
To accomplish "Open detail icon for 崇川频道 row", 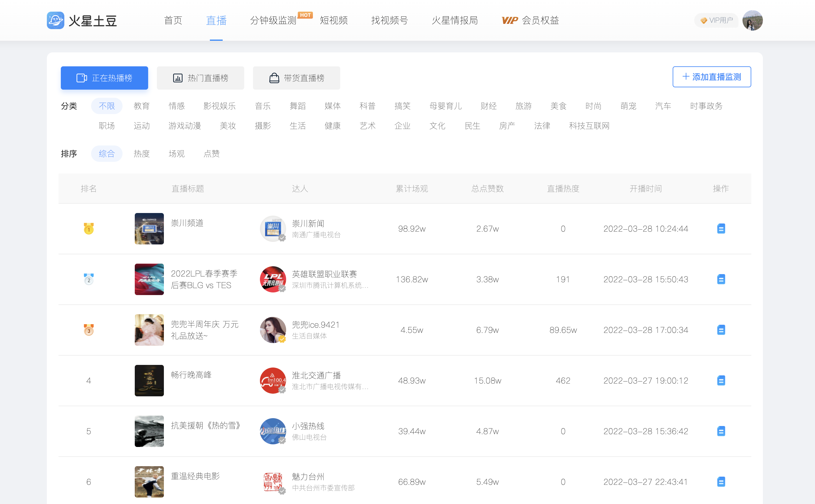I will click(x=721, y=229).
